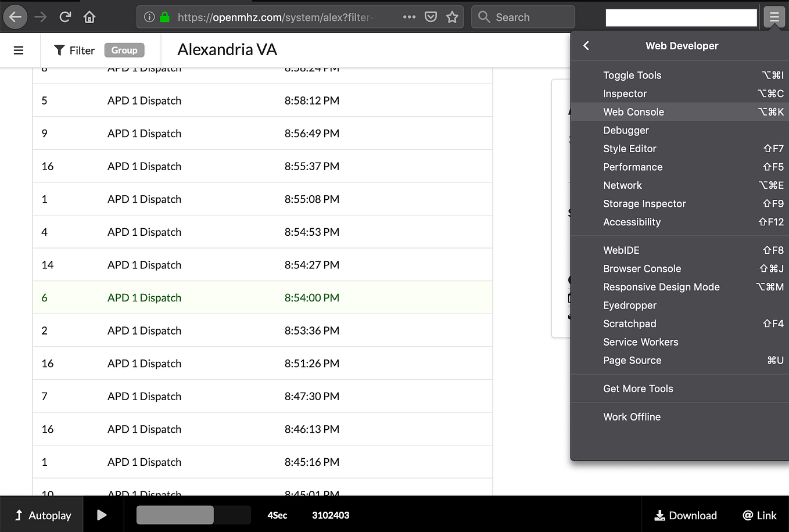Click the playback progress bar

click(x=193, y=515)
